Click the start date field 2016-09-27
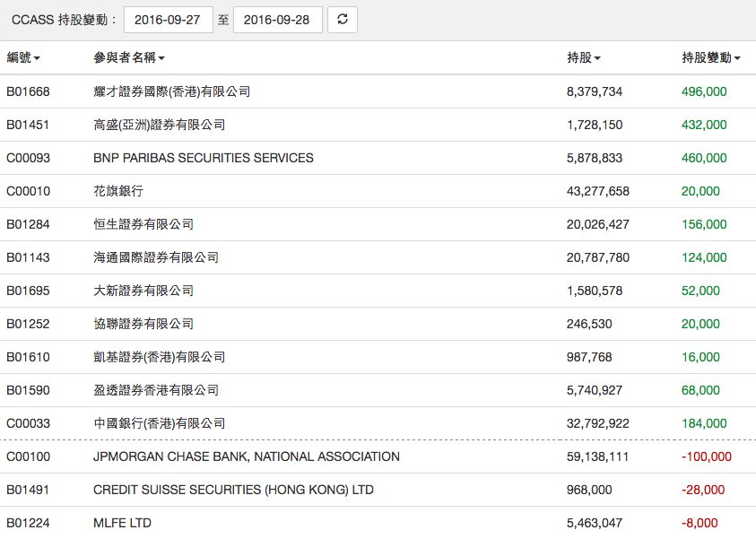 [169, 20]
